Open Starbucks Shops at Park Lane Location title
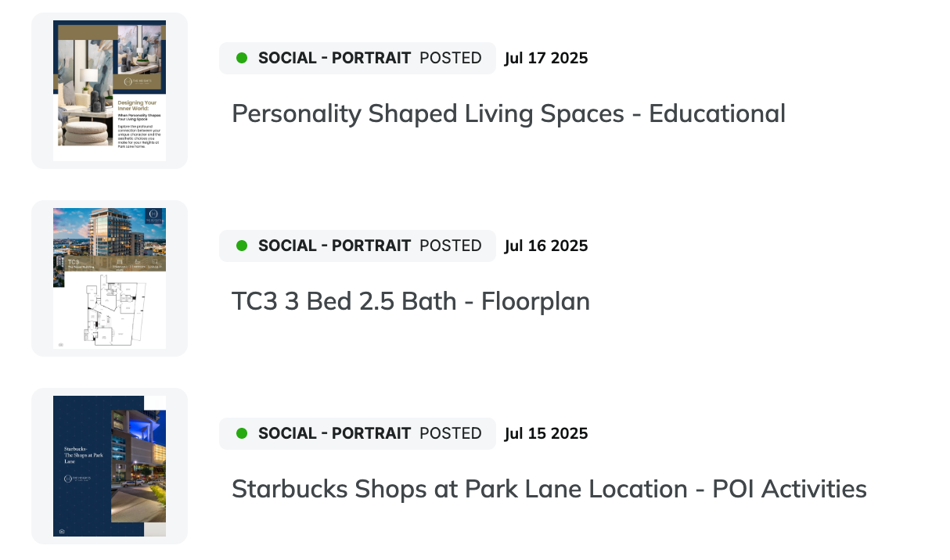This screenshot has width=950, height=560. (x=549, y=490)
